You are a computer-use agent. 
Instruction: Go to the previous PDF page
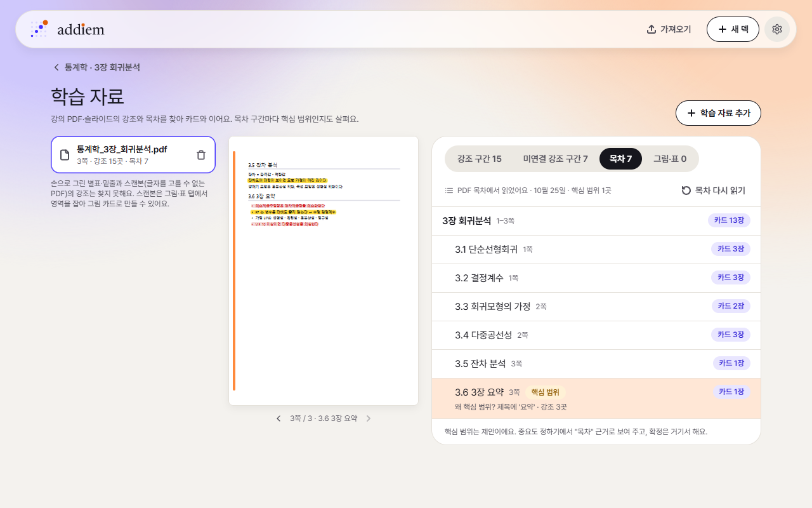pyautogui.click(x=278, y=418)
